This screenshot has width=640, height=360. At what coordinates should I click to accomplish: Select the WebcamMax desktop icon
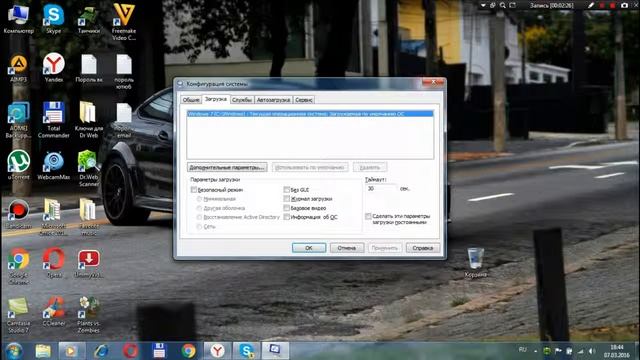coord(53,165)
